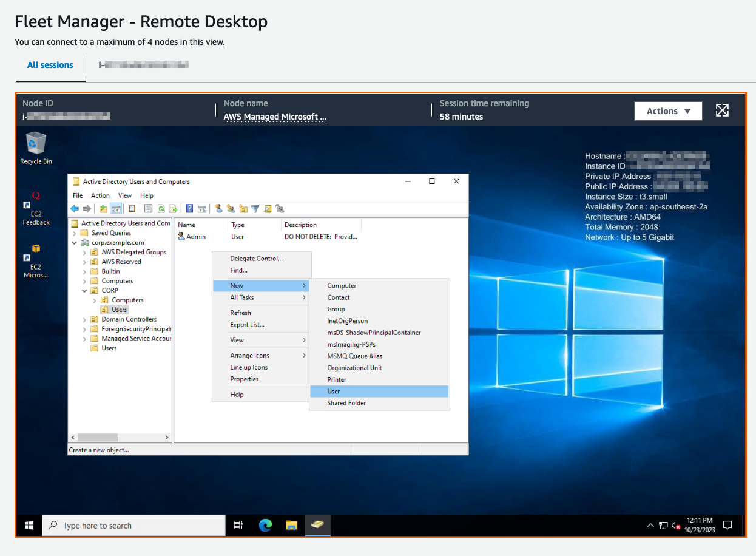Select User from the New submenu
This screenshot has height=556, width=756.
tap(333, 391)
